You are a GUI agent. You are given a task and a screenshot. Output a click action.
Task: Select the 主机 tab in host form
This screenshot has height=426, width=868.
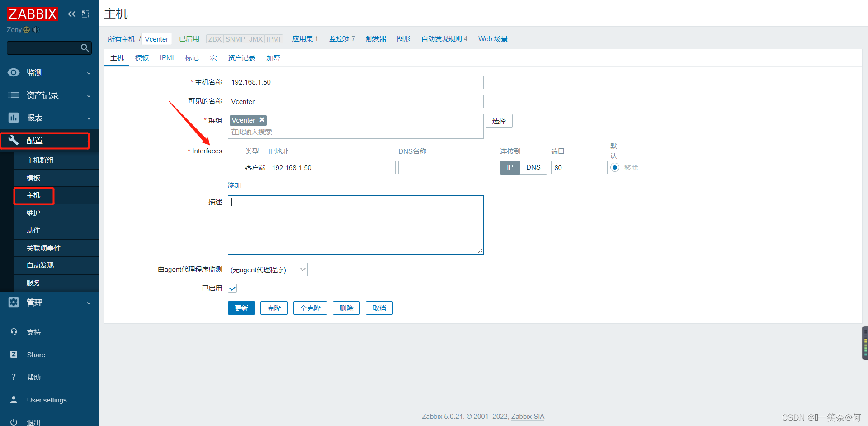[x=117, y=58]
